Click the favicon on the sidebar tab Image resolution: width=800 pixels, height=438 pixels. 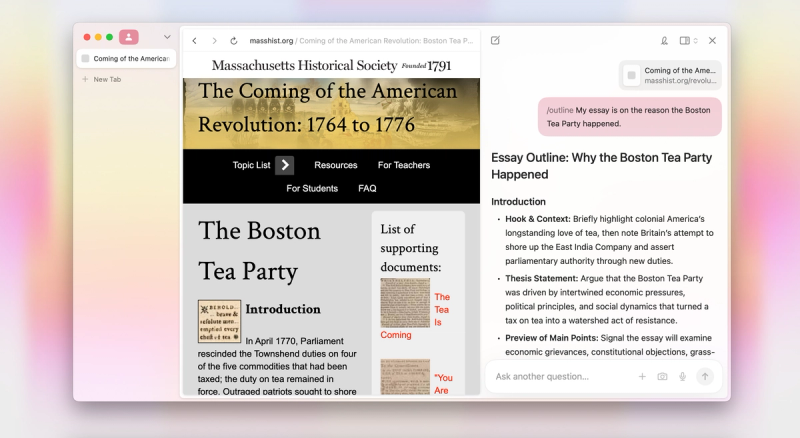coord(85,59)
